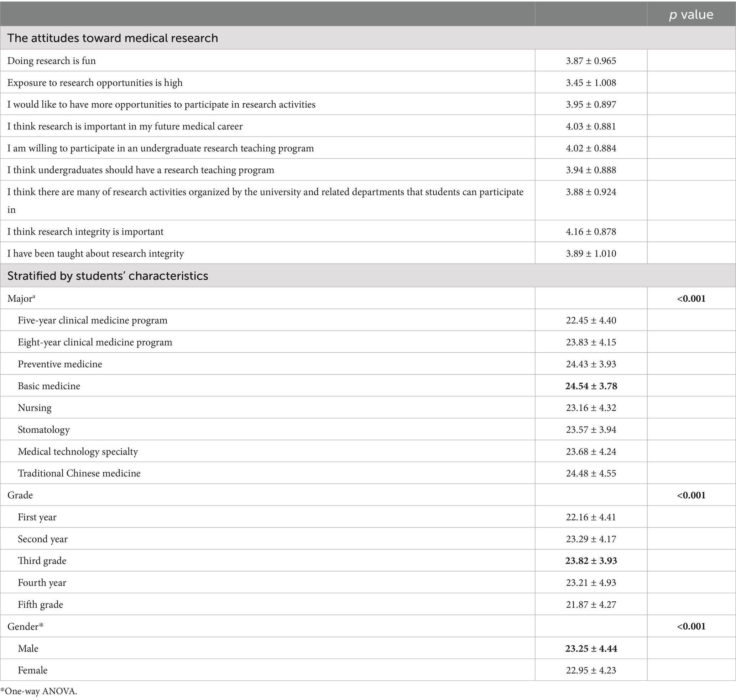Select the value 3.87 ± 0.965
The height and width of the screenshot is (700, 736).
pyautogui.click(x=591, y=61)
